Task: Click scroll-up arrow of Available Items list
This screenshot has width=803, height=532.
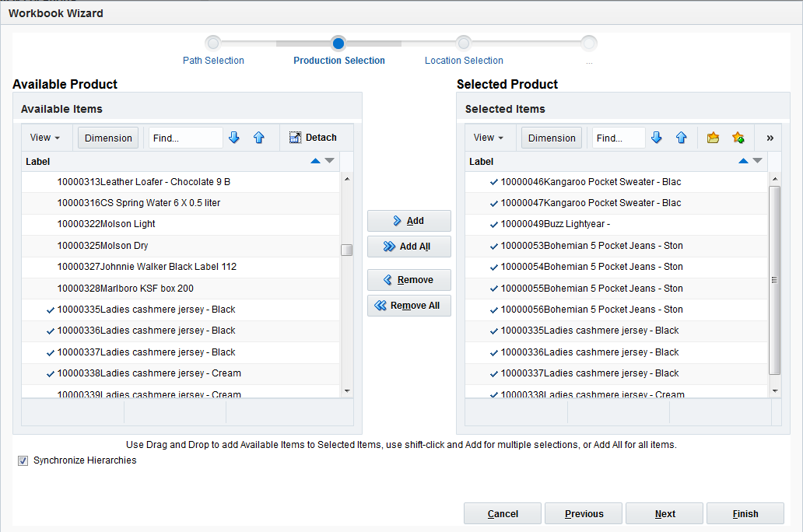Action: click(x=347, y=179)
